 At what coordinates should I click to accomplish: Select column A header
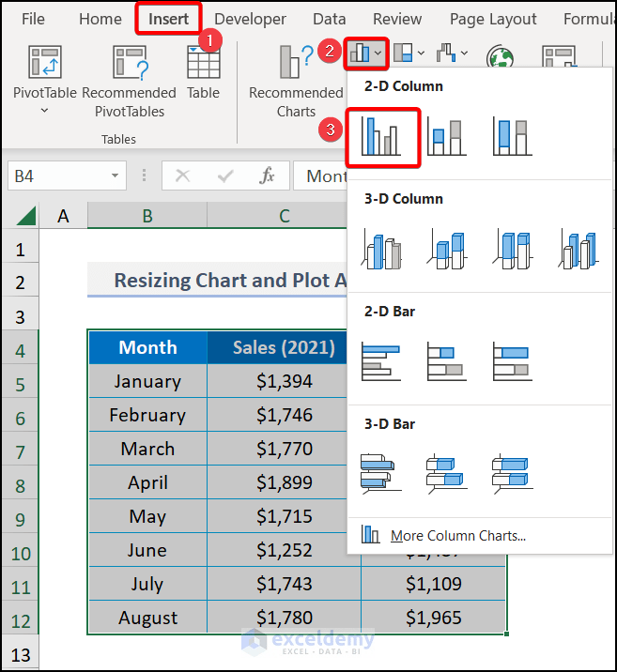click(63, 216)
